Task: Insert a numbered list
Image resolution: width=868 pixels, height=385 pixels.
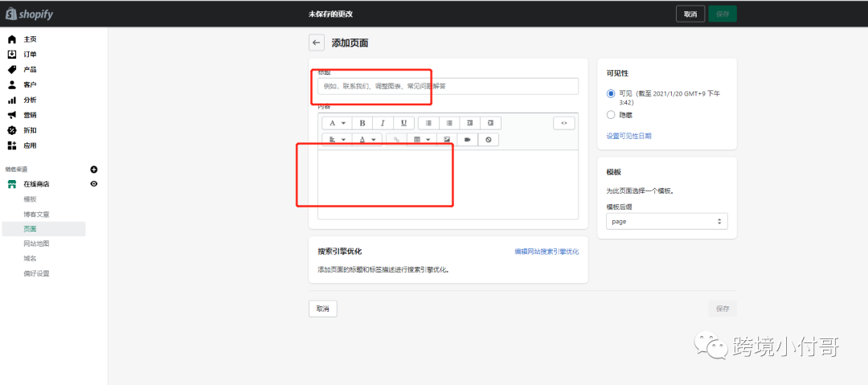Action: click(449, 123)
